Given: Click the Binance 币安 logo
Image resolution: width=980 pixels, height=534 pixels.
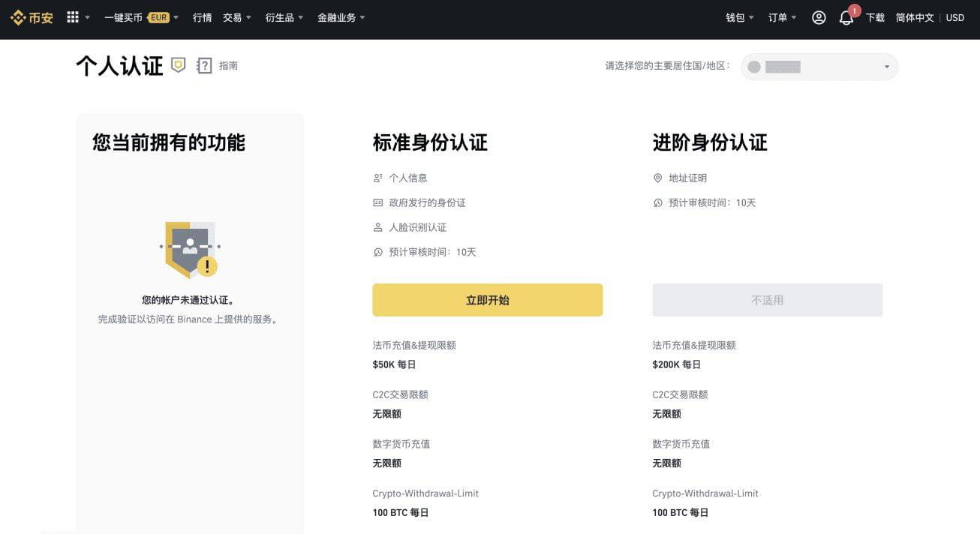Looking at the screenshot, I should pyautogui.click(x=31, y=17).
